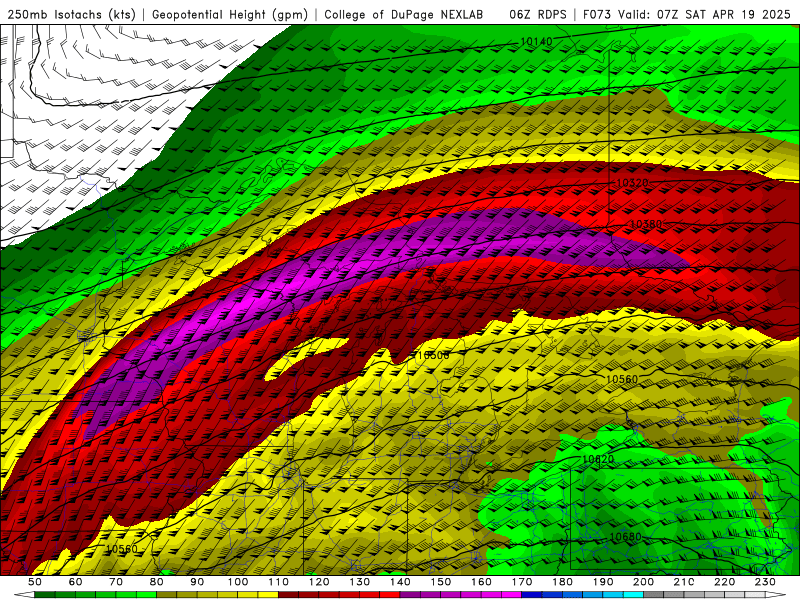Screen dimensions: 800x600
Task: Select the '06Z RDPS' model run label
Action: (537, 14)
